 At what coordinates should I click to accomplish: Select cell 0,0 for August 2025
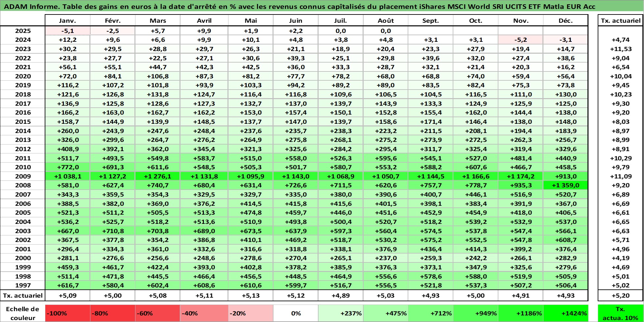[x=386, y=31]
